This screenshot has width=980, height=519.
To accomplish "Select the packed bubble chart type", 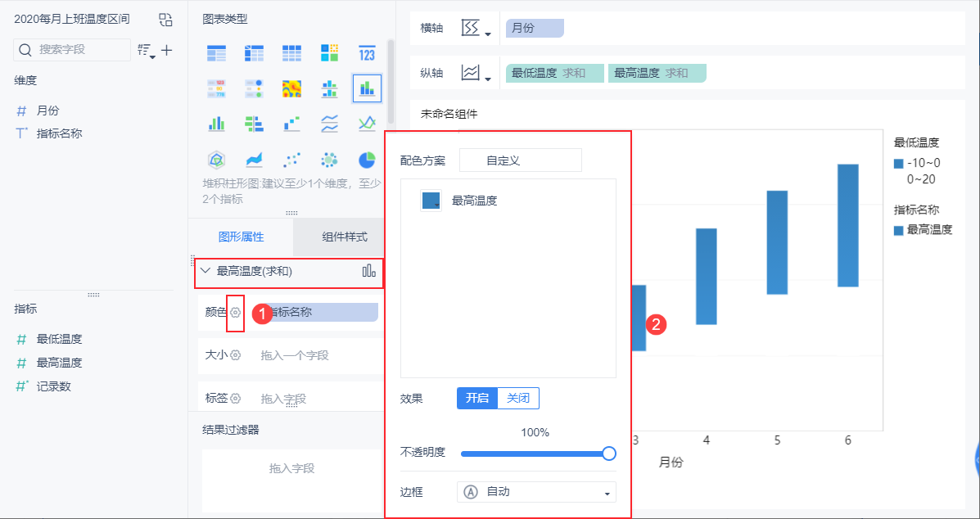I will 329,160.
